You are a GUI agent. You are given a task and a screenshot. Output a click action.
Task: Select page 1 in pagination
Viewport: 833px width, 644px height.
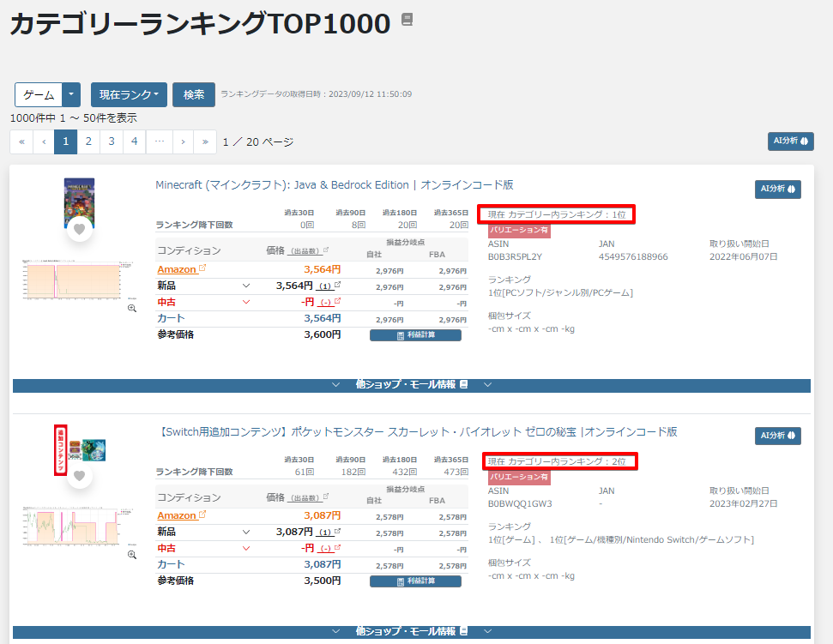[66, 141]
